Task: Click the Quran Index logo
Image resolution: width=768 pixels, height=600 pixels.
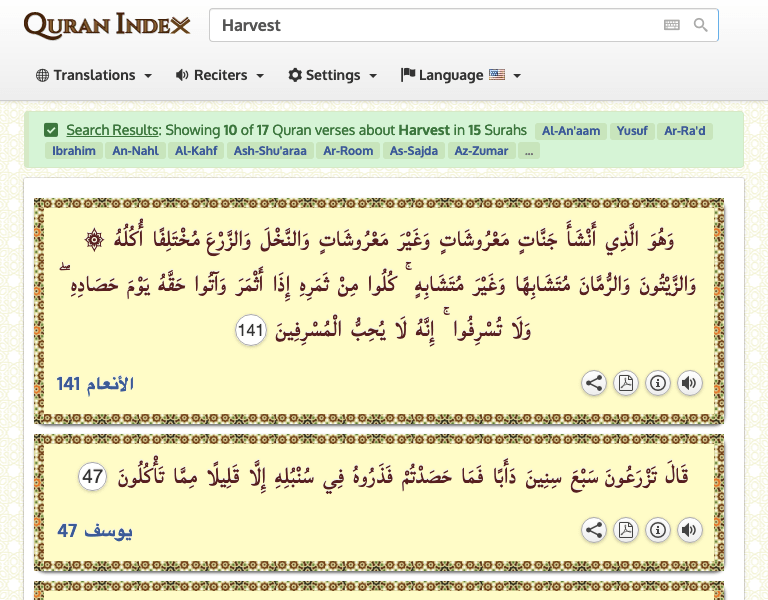Action: click(x=106, y=25)
